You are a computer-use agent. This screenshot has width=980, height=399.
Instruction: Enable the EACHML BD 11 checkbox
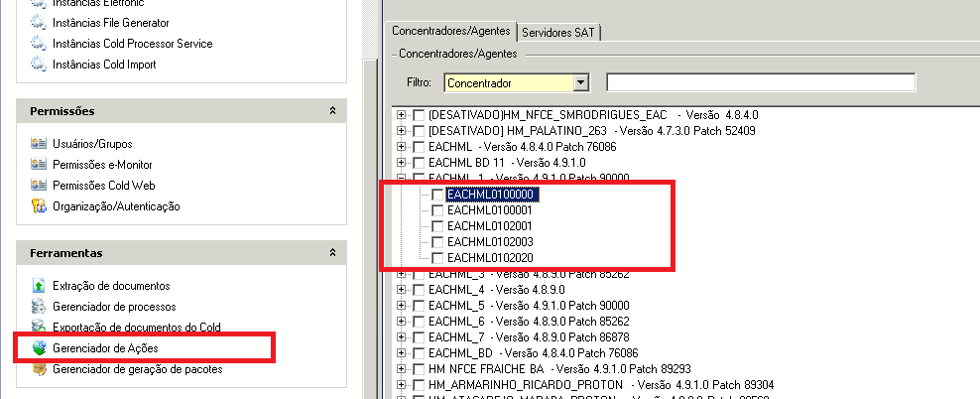click(419, 162)
